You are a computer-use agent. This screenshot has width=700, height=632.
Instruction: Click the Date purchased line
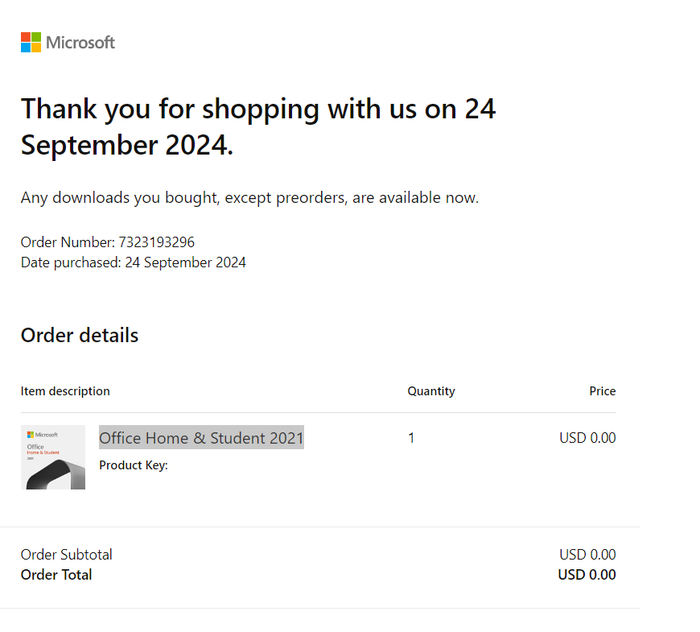[x=133, y=263]
